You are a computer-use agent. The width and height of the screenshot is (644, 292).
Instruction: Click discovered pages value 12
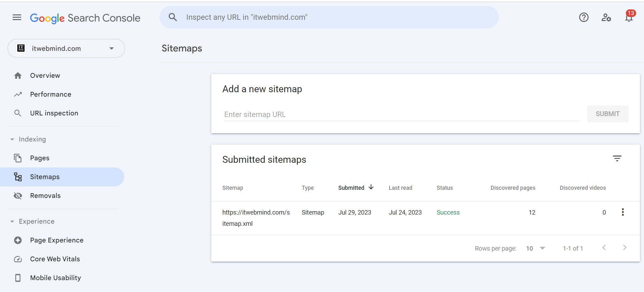[x=532, y=212]
